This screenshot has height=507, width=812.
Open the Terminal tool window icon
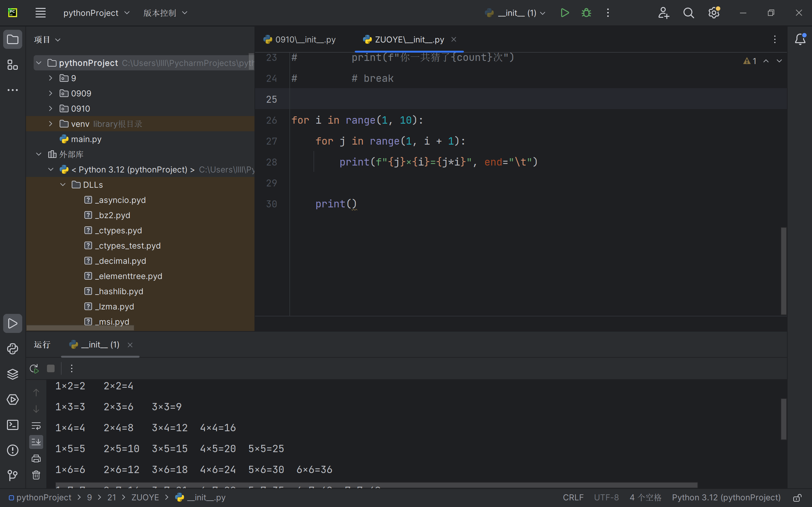tap(12, 425)
